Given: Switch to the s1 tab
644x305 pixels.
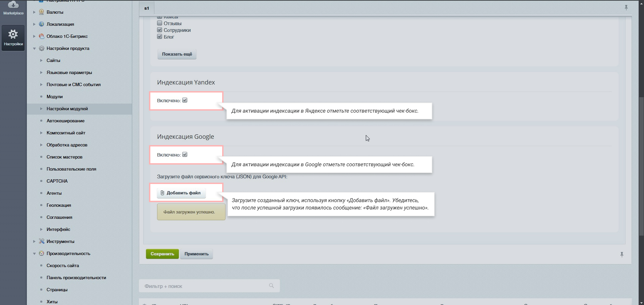Looking at the screenshot, I should [x=147, y=8].
